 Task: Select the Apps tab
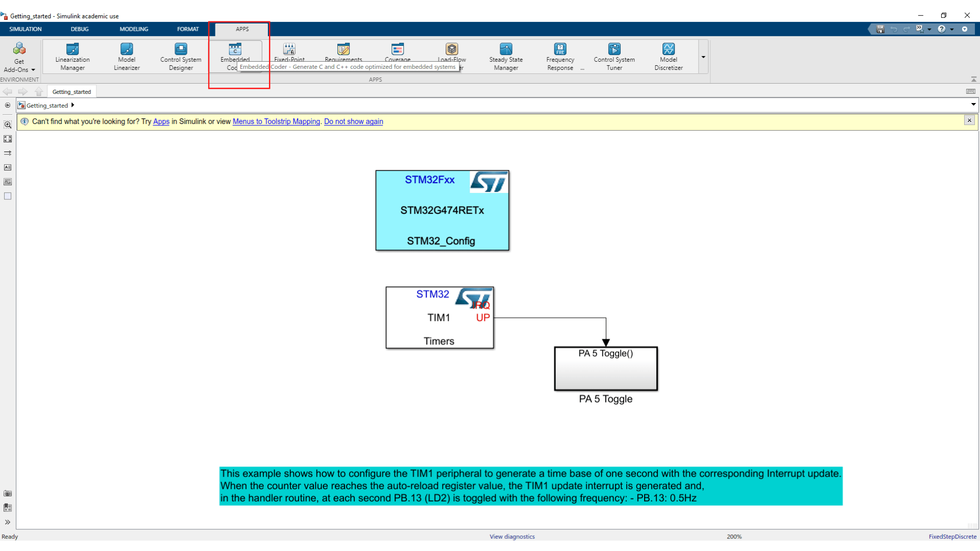coord(242,29)
